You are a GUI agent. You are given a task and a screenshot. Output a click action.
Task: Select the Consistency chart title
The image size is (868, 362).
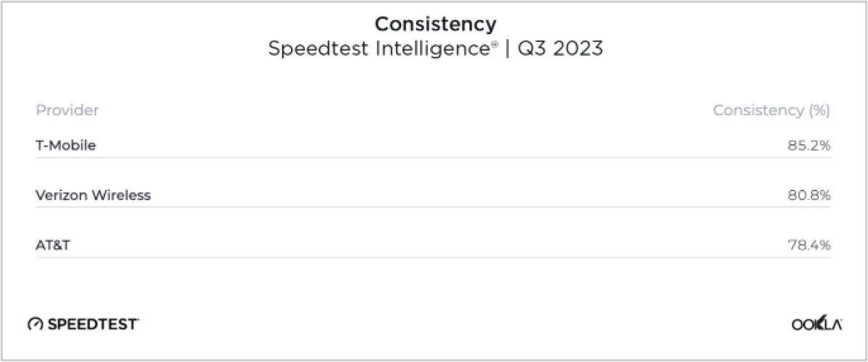(435, 24)
